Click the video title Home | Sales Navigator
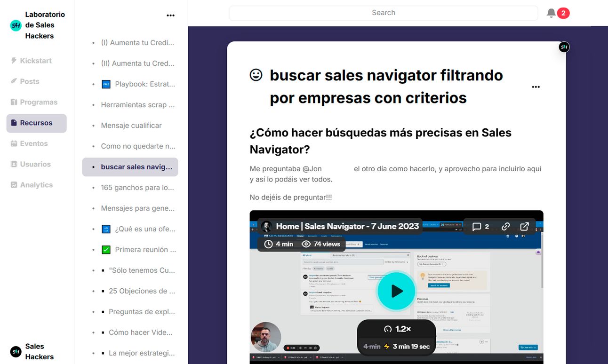Image resolution: width=608 pixels, height=364 pixels. (347, 226)
